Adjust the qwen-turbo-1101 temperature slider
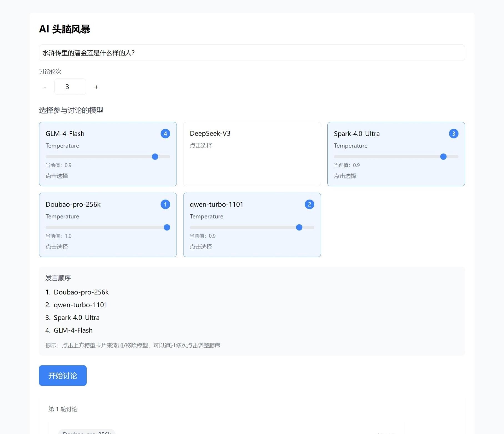The height and width of the screenshot is (434, 504). click(299, 227)
